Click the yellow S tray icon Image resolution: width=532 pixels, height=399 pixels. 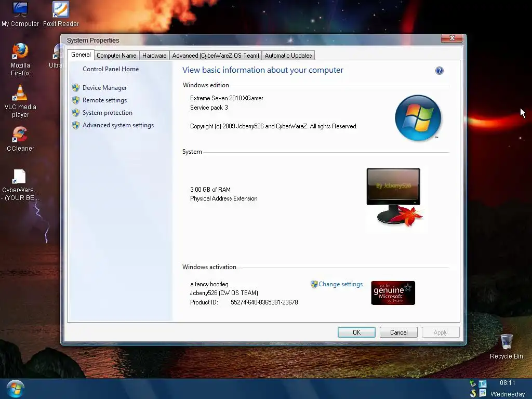tap(473, 394)
